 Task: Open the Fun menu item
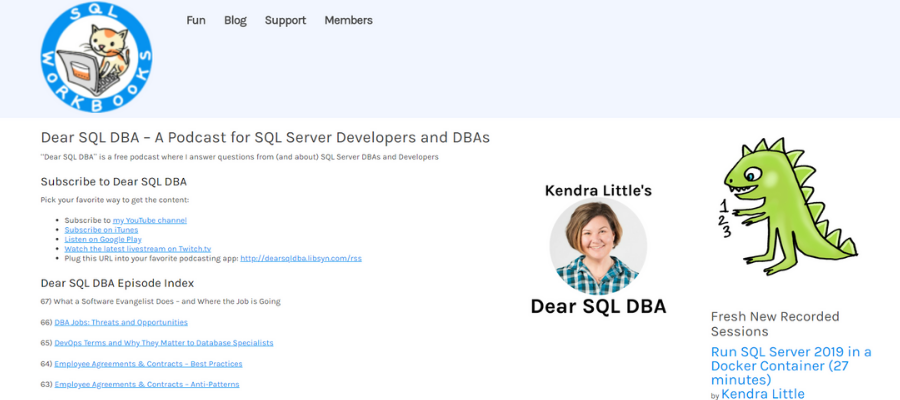[x=196, y=20]
